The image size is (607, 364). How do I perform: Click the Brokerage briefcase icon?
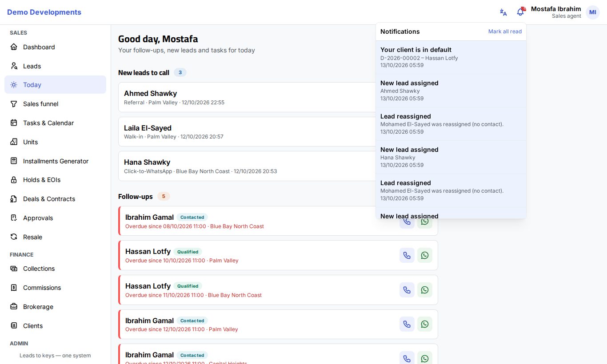tap(14, 307)
